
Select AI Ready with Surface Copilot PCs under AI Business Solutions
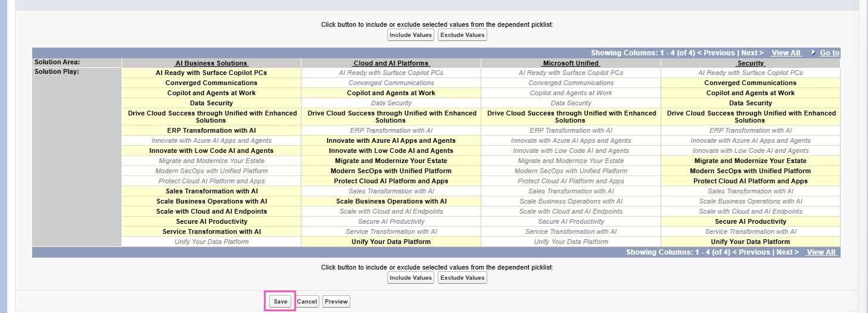pos(211,73)
